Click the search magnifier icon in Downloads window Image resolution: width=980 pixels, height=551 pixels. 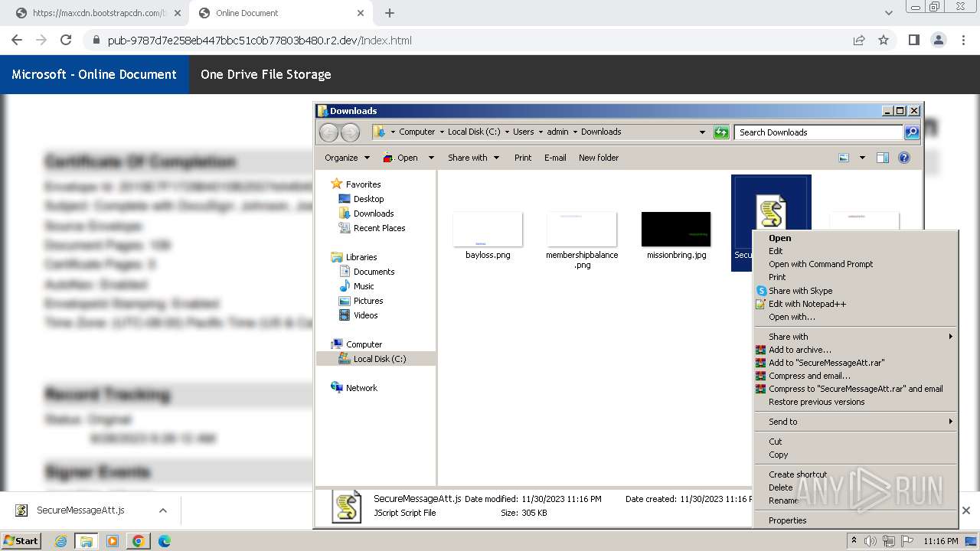(x=911, y=132)
